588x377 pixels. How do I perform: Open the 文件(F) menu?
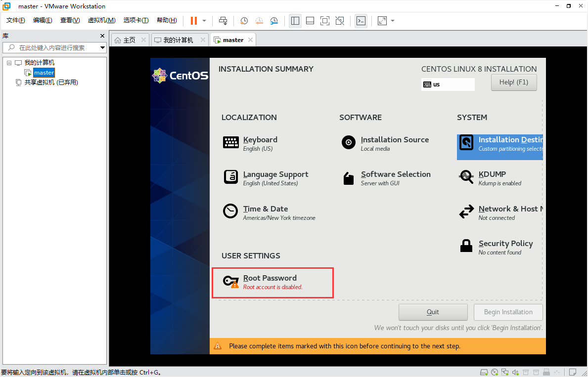[16, 20]
